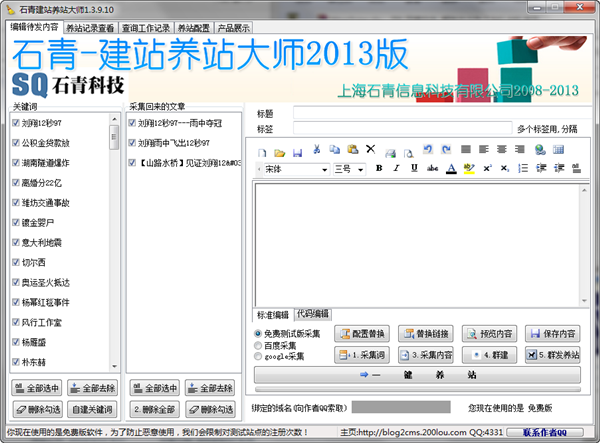Image resolution: width=600 pixels, height=443 pixels.
Task: Delete selection with the X icon
Action: coord(370,149)
